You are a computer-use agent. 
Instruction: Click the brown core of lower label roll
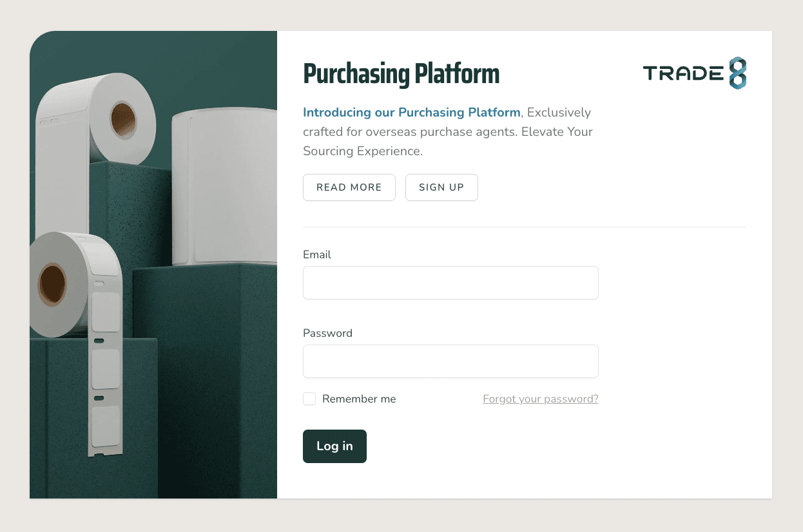(52, 283)
